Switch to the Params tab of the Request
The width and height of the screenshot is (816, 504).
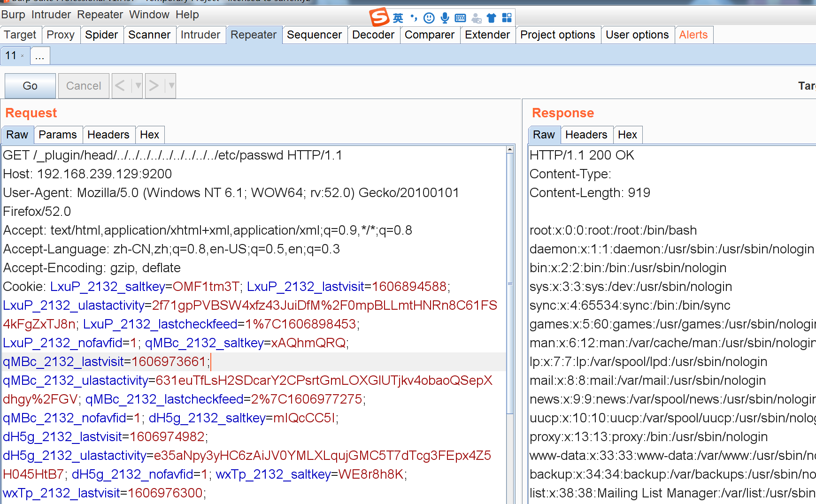(x=58, y=135)
